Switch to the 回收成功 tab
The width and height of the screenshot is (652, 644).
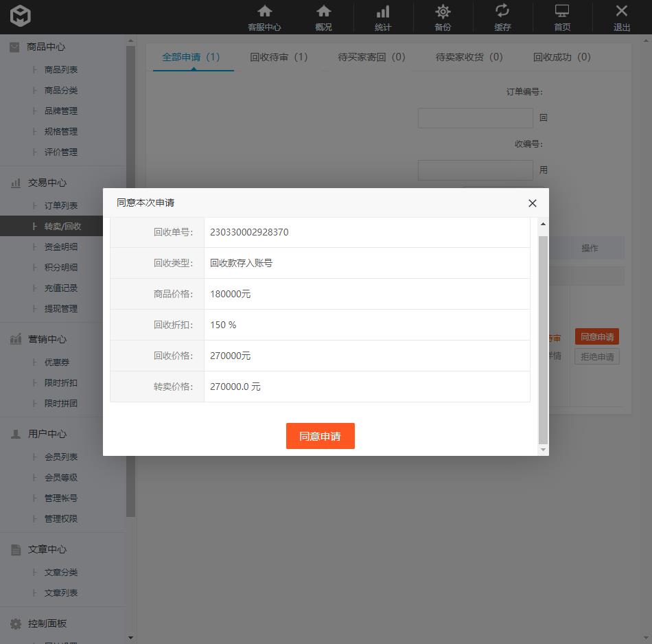pyautogui.click(x=561, y=57)
